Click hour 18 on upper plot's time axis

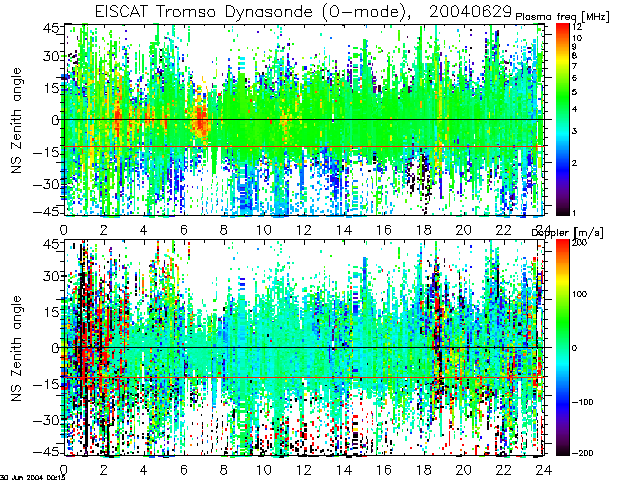tap(424, 230)
